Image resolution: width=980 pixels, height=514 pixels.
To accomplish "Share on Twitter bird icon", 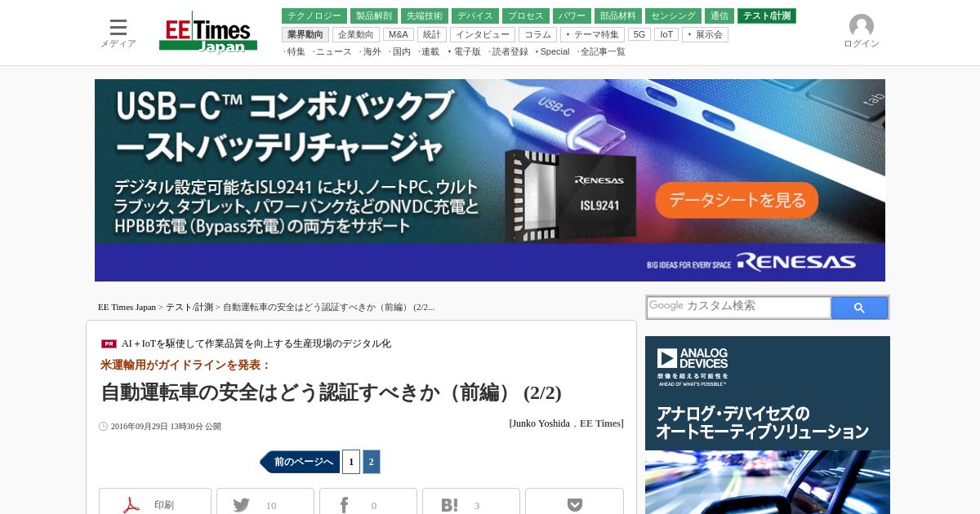I will (x=242, y=505).
